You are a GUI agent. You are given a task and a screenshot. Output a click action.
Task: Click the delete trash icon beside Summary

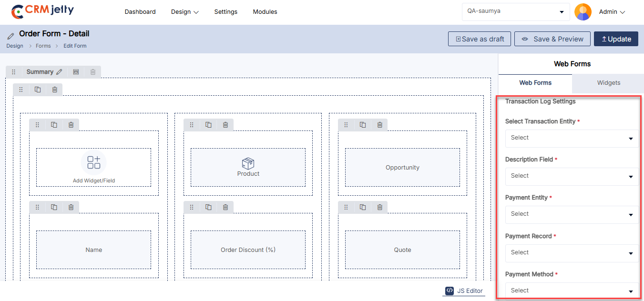pos(93,72)
